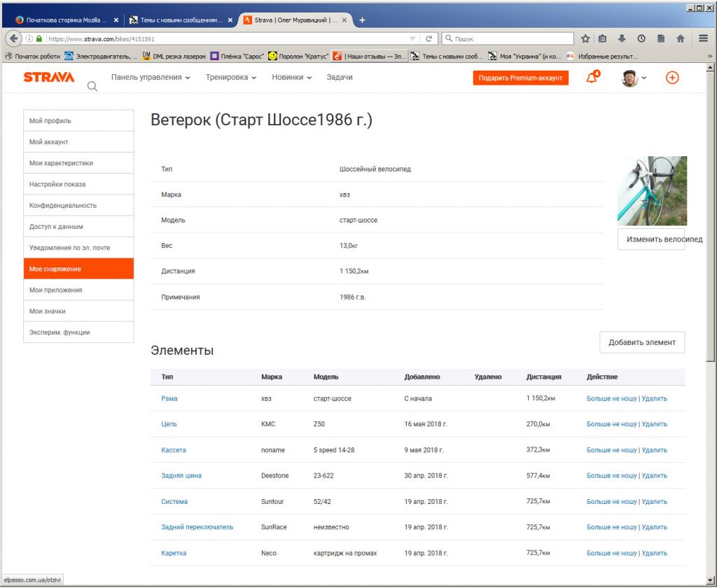Image resolution: width=717 pixels, height=588 pixels.
Task: Select Мой профиль in the sidebar
Action: click(78, 121)
